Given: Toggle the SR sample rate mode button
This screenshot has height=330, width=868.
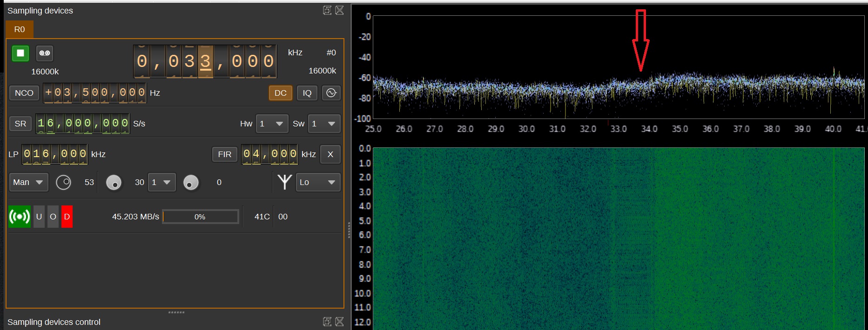Looking at the screenshot, I should (x=20, y=124).
